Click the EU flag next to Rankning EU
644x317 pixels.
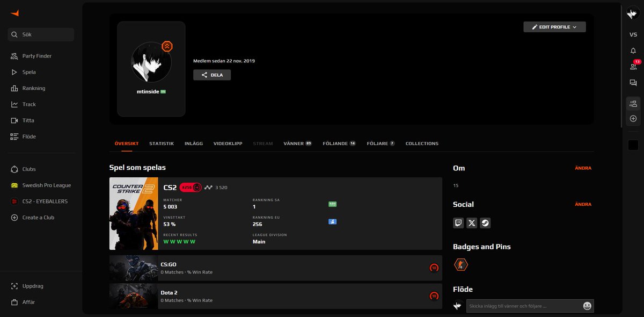[x=332, y=221]
